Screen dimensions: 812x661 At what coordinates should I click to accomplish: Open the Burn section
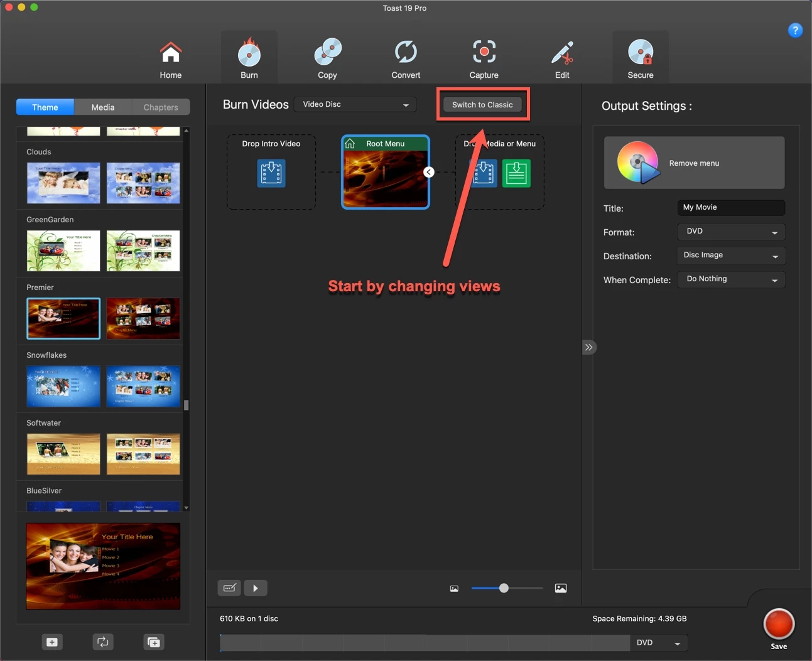249,58
